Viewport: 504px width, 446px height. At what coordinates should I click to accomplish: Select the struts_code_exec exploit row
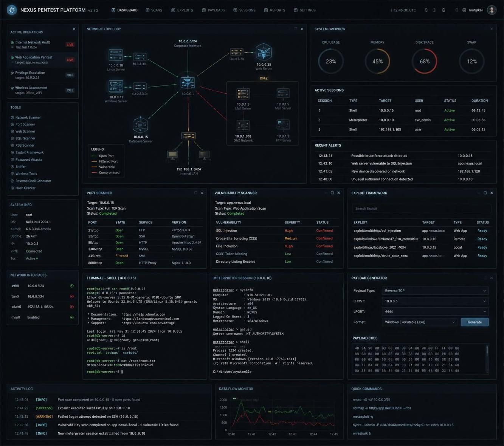pyautogui.click(x=422, y=256)
